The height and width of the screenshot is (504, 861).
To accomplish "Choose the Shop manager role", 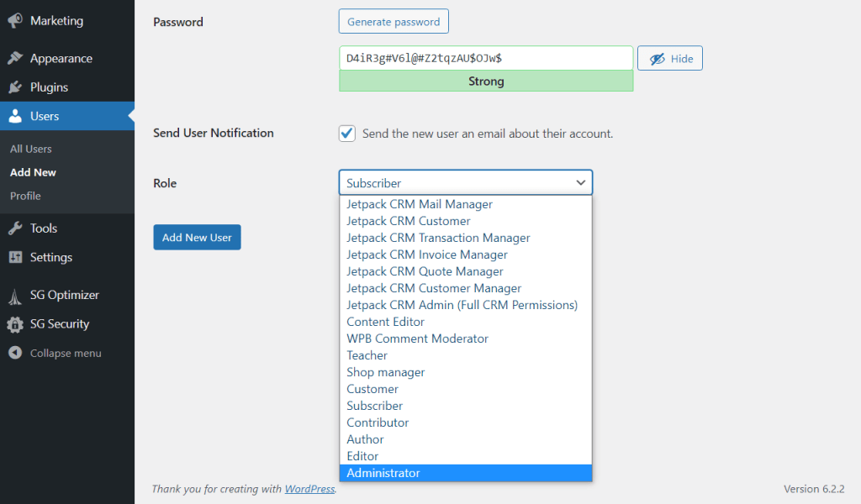I will pyautogui.click(x=386, y=371).
